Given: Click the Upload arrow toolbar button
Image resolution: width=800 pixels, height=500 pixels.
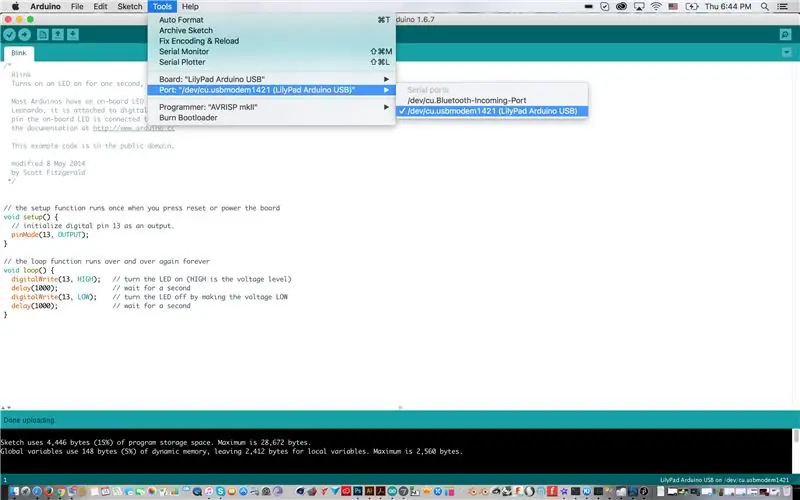Looking at the screenshot, I should click(24, 34).
